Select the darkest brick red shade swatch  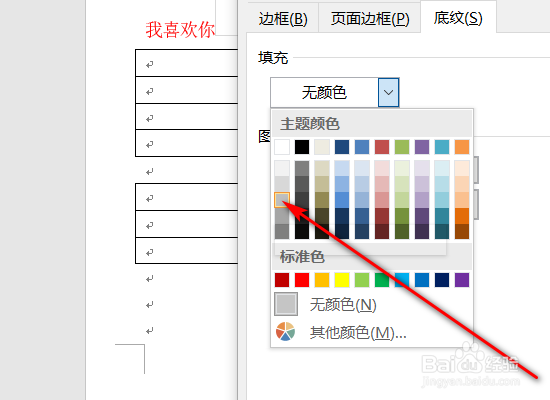click(x=382, y=231)
